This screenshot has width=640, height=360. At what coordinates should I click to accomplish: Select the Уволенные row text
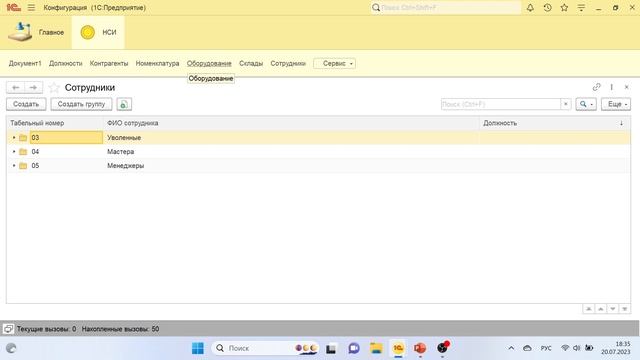124,138
